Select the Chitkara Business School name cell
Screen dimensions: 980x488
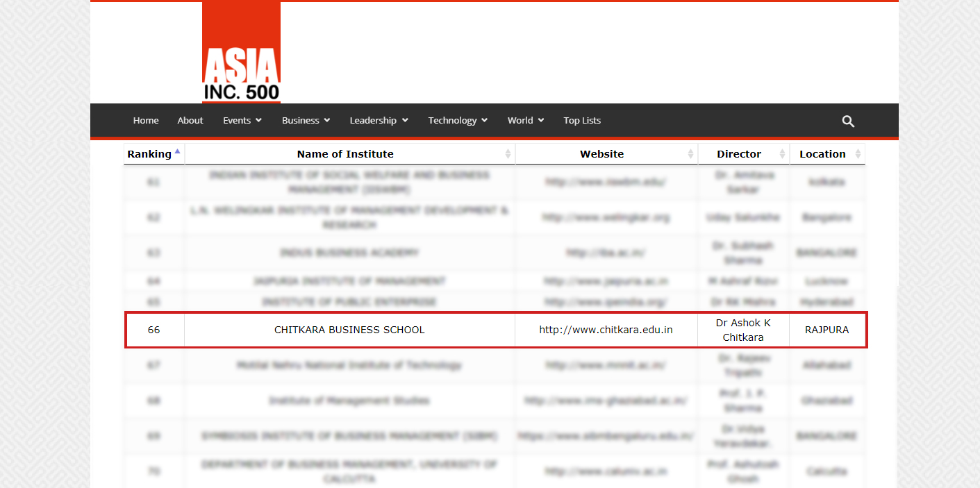349,330
